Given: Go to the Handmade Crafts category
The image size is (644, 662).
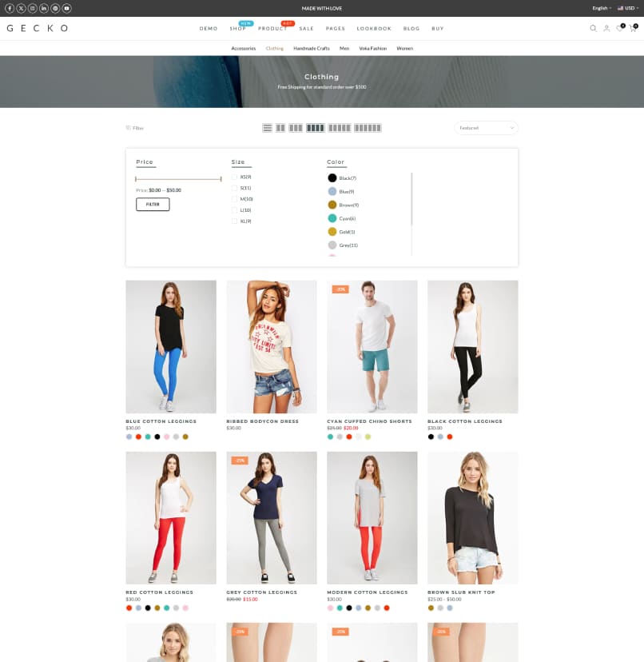Looking at the screenshot, I should point(312,49).
